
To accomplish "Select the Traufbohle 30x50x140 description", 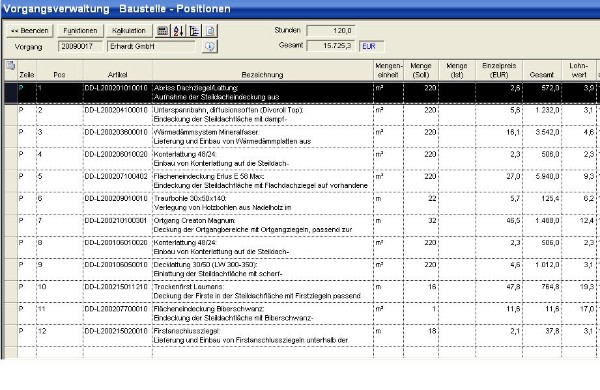I will 190,199.
